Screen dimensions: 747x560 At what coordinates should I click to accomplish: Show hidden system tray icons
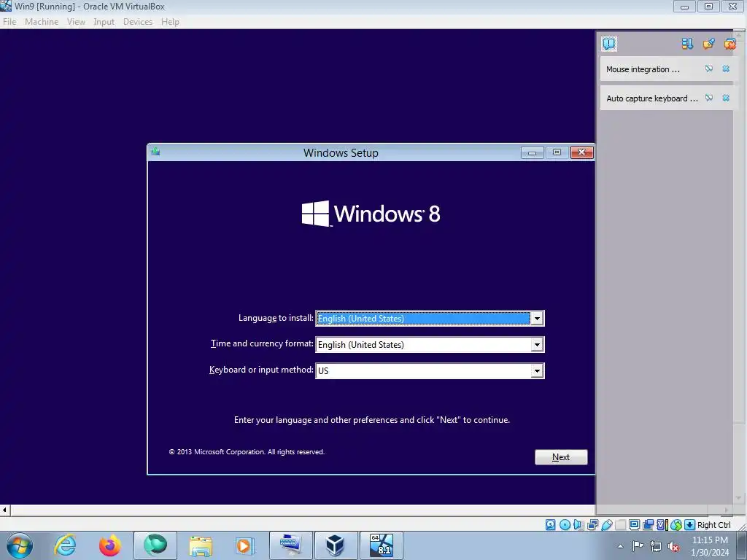(x=620, y=546)
